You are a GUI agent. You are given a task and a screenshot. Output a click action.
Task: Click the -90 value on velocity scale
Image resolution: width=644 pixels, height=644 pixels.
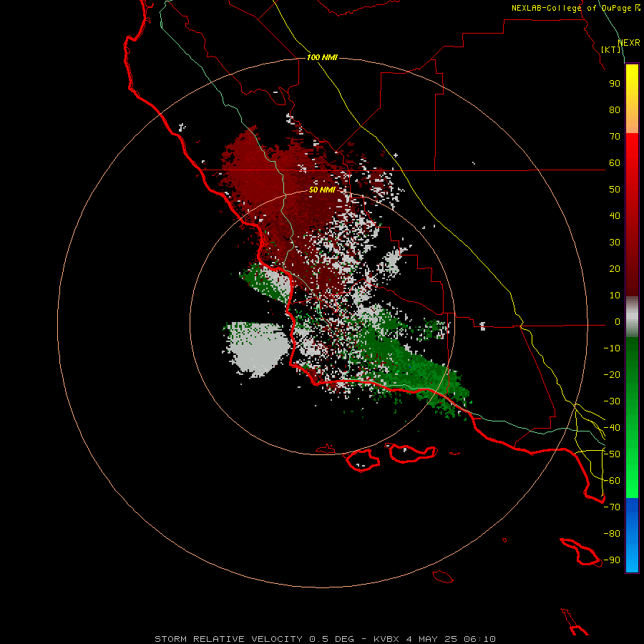coord(612,560)
